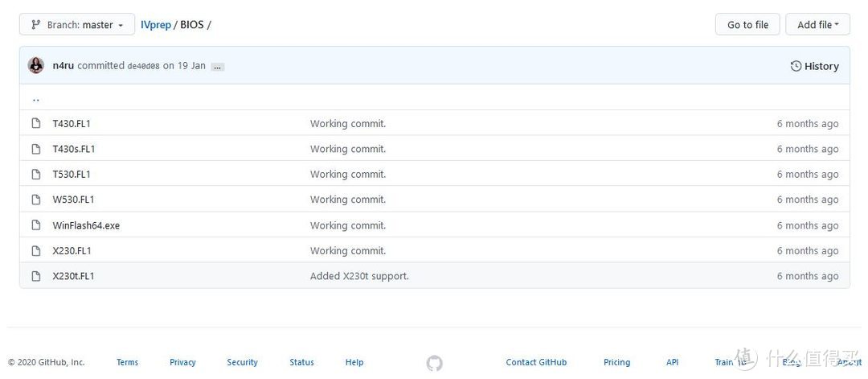Open the IVprep repository link
This screenshot has width=868, height=379.
[x=156, y=25]
